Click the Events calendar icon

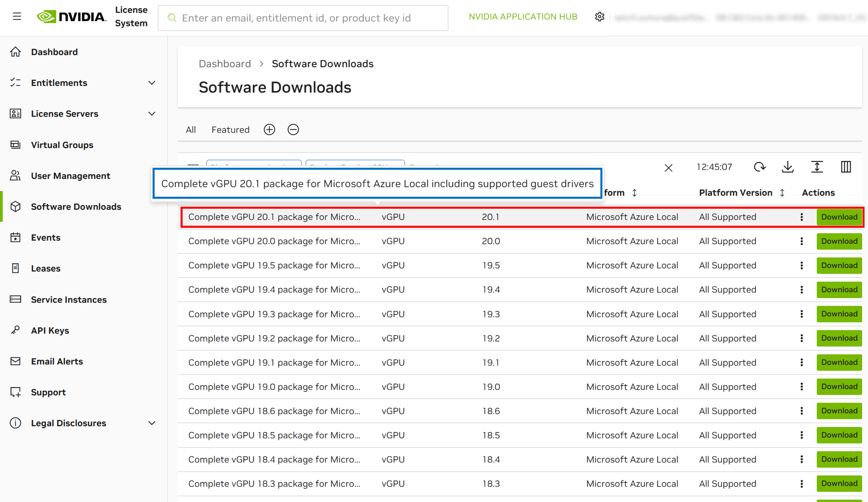[x=15, y=238]
